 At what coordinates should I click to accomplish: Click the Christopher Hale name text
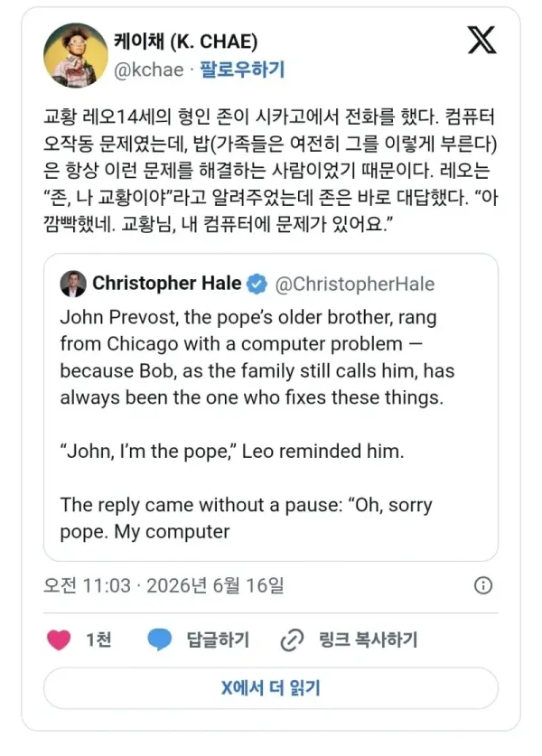point(167,283)
